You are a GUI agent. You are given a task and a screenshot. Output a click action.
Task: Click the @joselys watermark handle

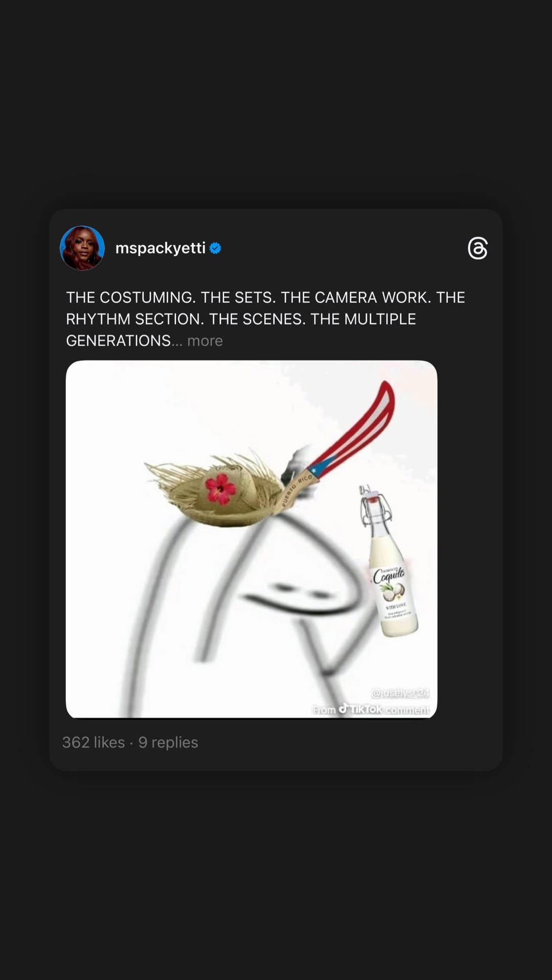pyautogui.click(x=400, y=693)
